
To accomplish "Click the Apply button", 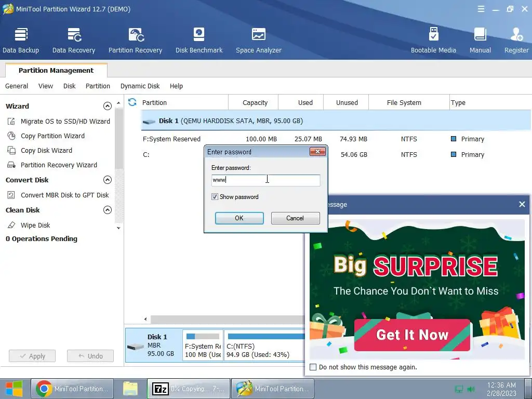I will click(32, 356).
